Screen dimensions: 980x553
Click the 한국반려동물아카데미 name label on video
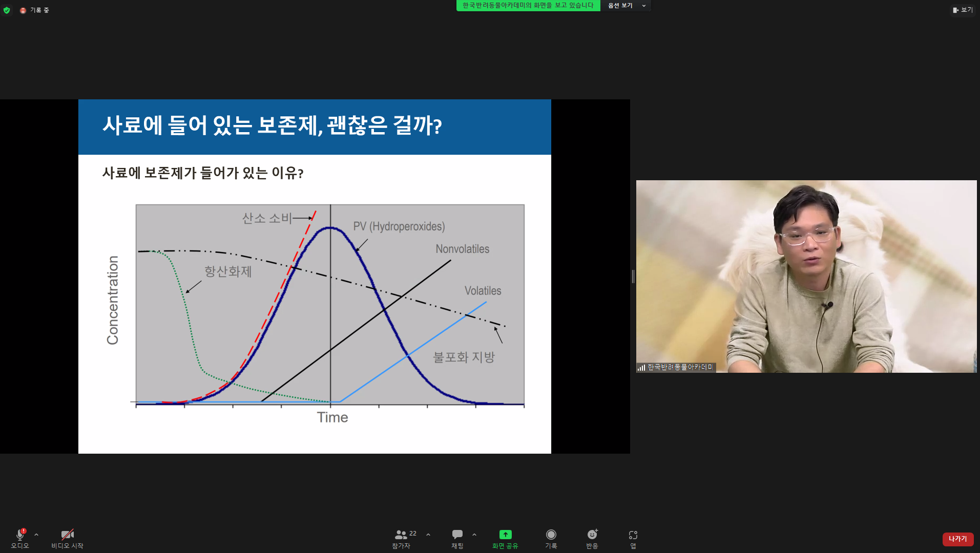pos(680,367)
